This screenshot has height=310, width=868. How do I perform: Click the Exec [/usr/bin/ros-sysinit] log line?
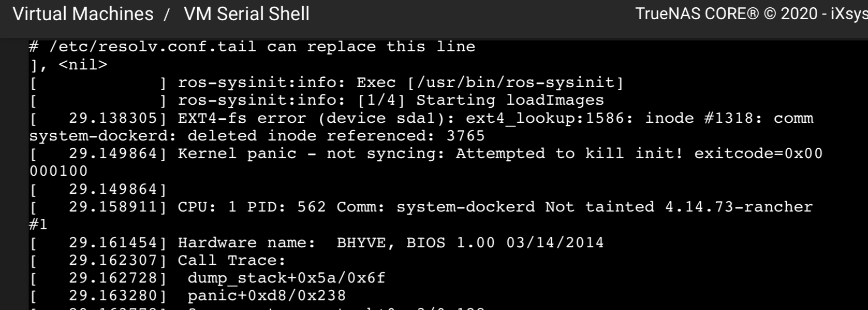pyautogui.click(x=327, y=82)
